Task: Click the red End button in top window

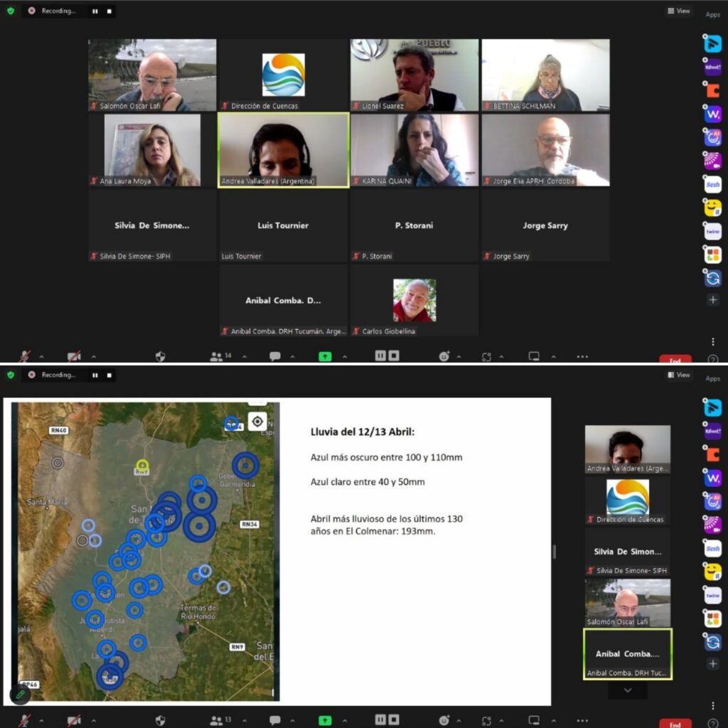Action: [x=675, y=360]
